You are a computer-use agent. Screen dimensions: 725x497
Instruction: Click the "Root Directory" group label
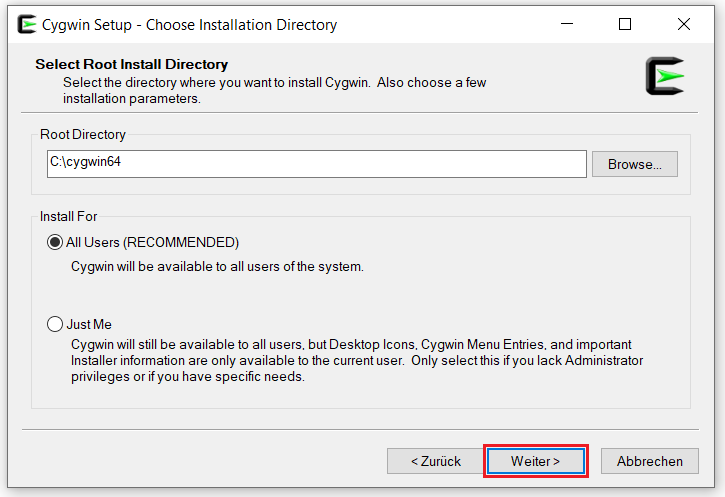83,134
